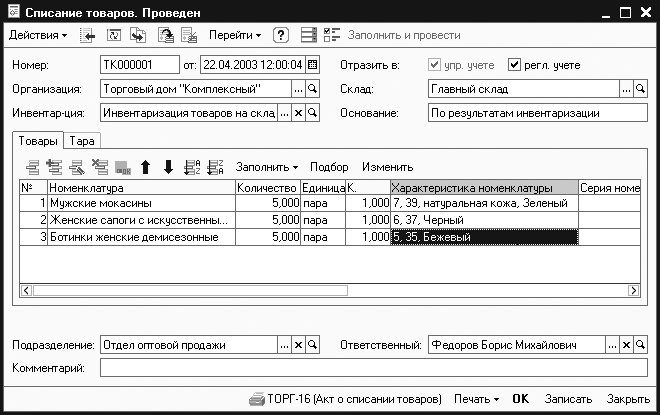Click the help question mark icon

point(281,35)
